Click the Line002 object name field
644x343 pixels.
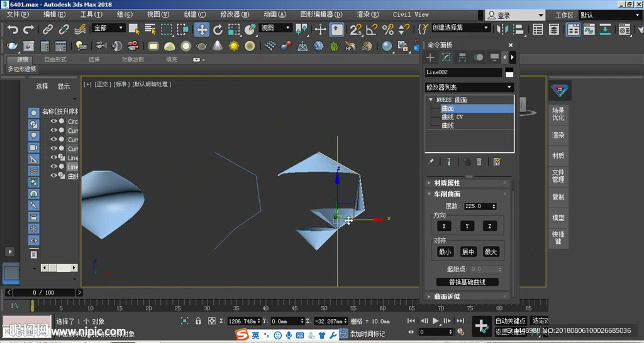464,72
